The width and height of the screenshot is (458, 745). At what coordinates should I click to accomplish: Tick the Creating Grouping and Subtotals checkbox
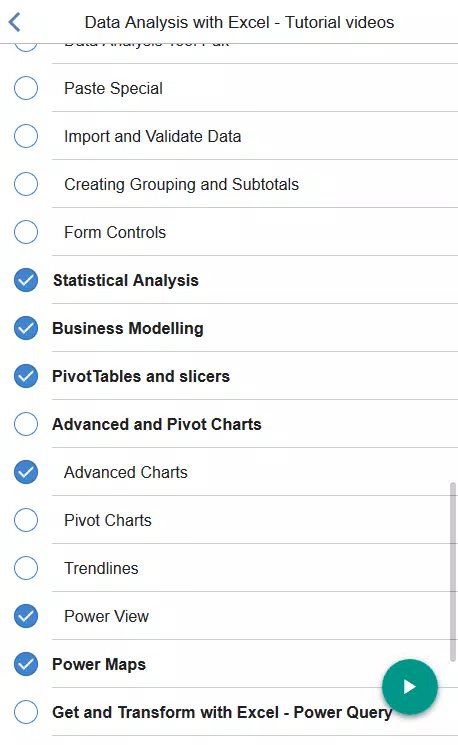pyautogui.click(x=26, y=184)
